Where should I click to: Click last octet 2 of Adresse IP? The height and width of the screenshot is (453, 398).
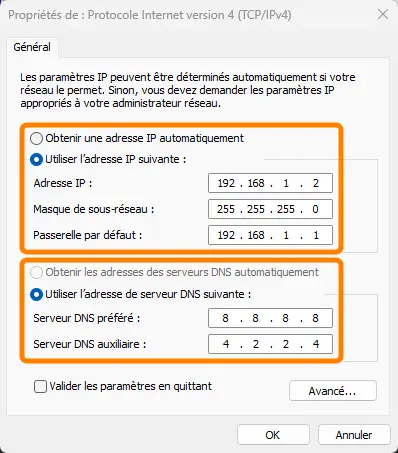(x=316, y=183)
